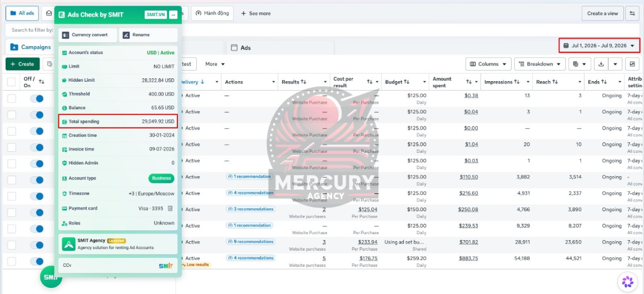The width and height of the screenshot is (644, 294).
Task: Sort the Budget column
Action: point(407,82)
